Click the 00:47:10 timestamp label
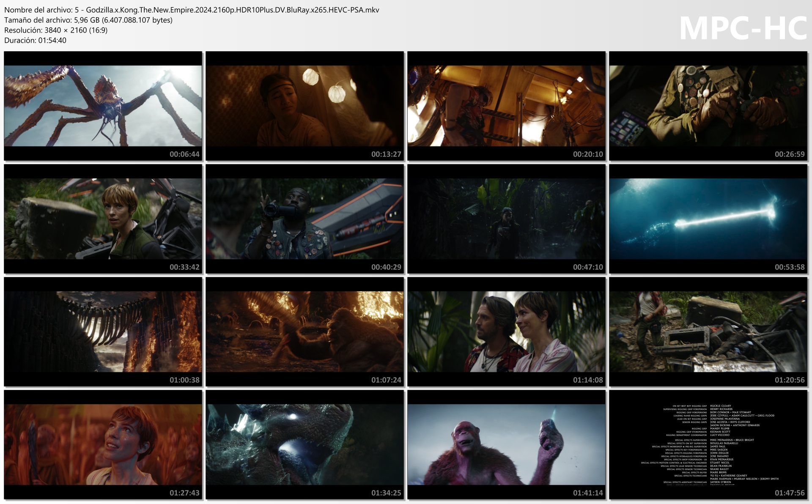Screen dimensions: 812x504 coord(588,267)
